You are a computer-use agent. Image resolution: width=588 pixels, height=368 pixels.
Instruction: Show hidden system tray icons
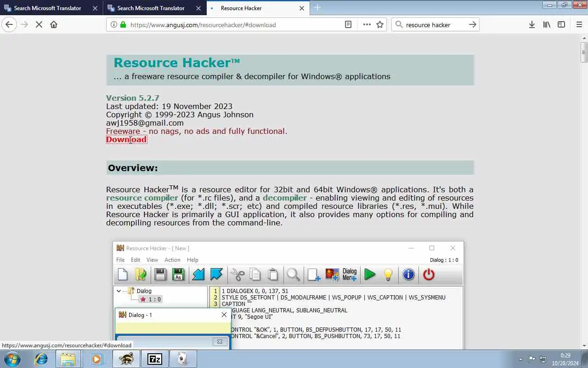click(x=520, y=359)
